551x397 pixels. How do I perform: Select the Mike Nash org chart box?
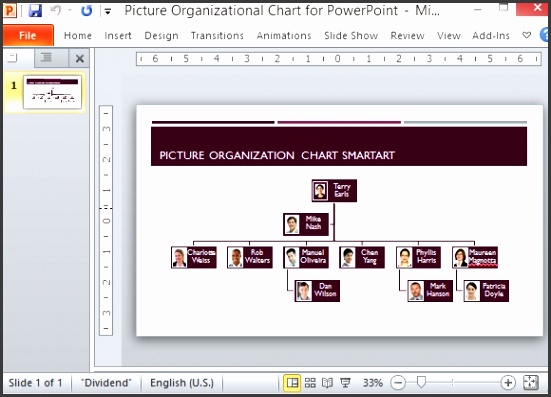pyautogui.click(x=306, y=224)
